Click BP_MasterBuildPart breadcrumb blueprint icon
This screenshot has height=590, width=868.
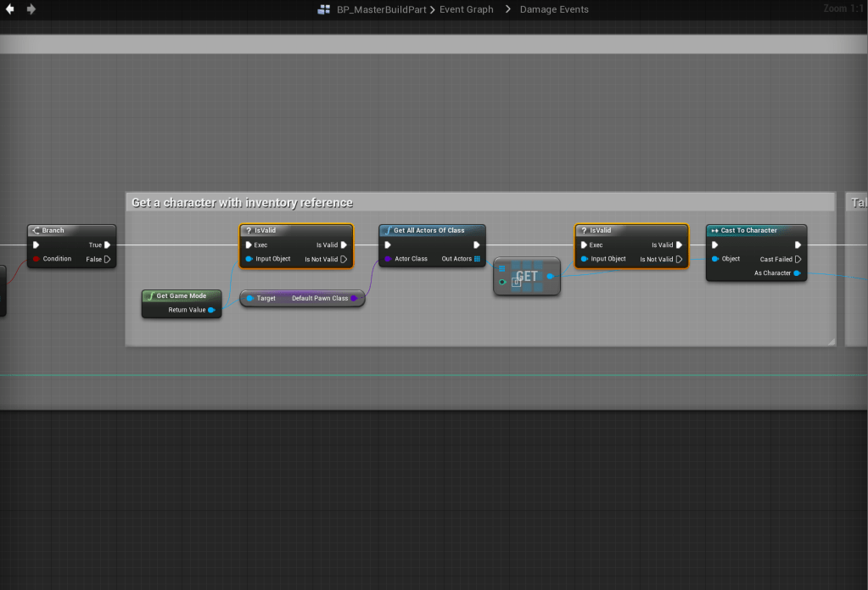point(324,9)
